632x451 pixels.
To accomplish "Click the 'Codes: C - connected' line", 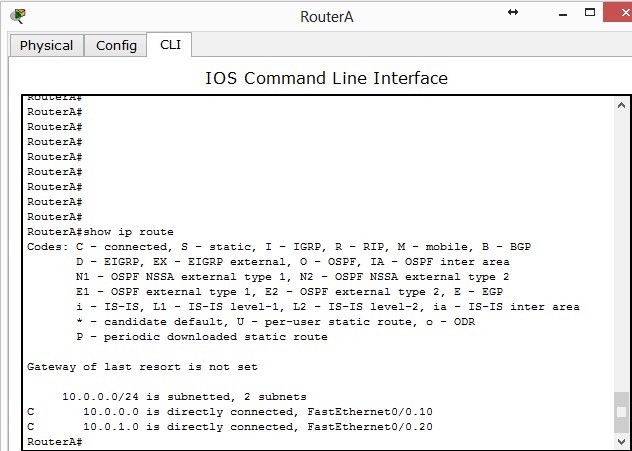I will (279, 247).
